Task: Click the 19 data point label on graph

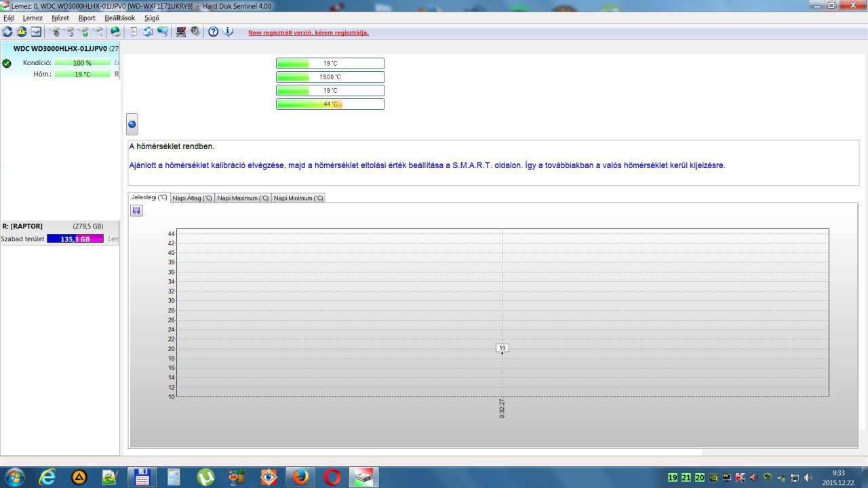Action: coord(502,348)
